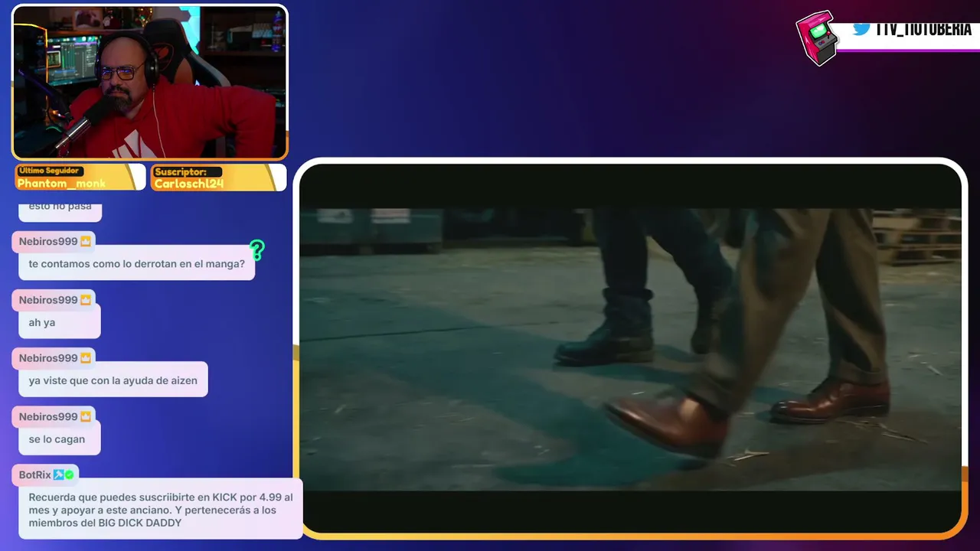Viewport: 980px width, 551px height.
Task: Select the BotRix KICK subscription reminder message
Action: tap(160, 510)
